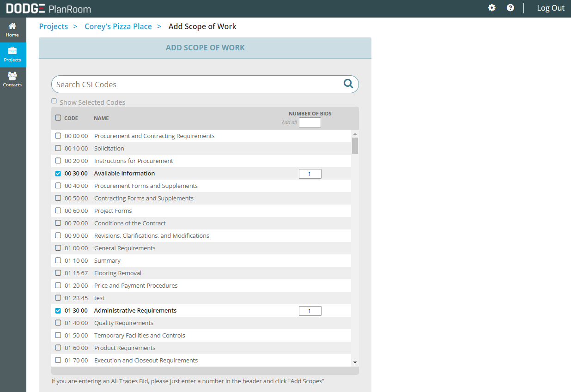Enable Show Selected Codes checkbox
Image resolution: width=571 pixels, height=392 pixels.
(x=54, y=101)
